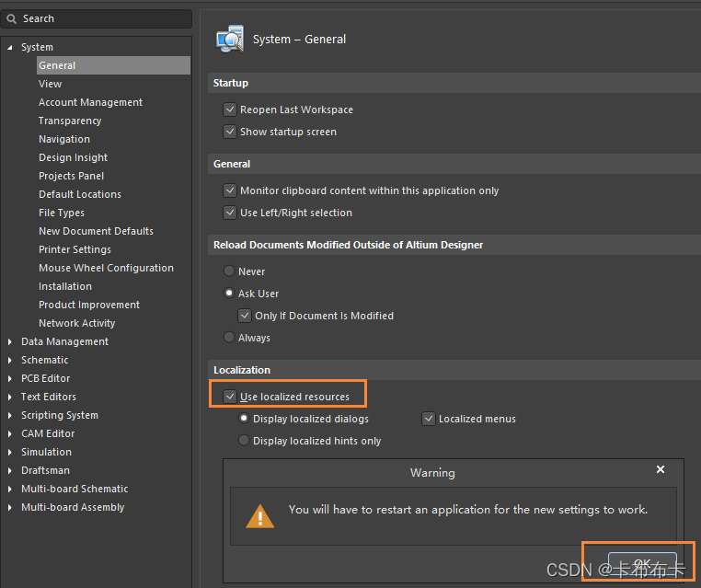The image size is (701, 588).
Task: Choose Display localized hints only
Action: (244, 441)
